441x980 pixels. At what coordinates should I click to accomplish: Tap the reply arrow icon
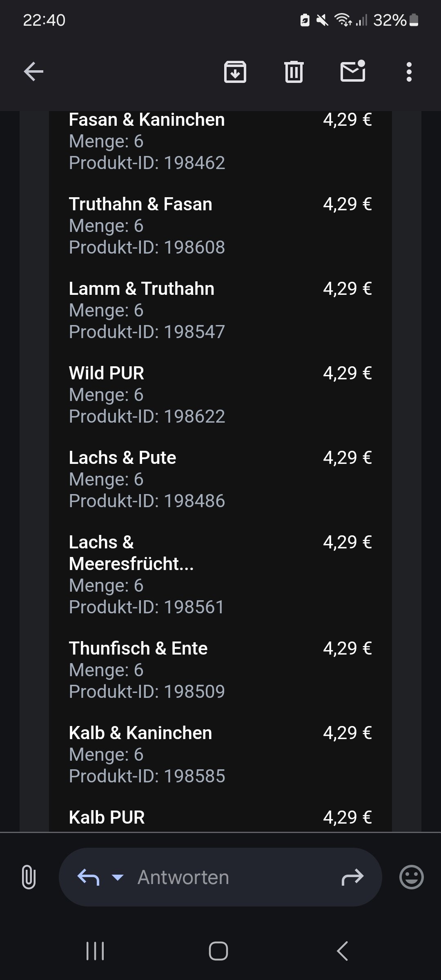89,877
